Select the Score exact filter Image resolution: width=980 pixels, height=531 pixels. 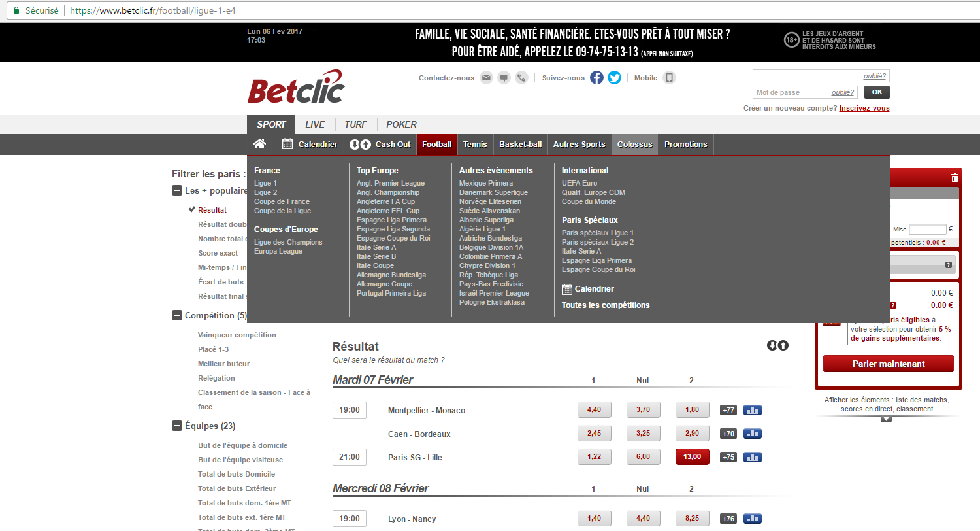218,253
